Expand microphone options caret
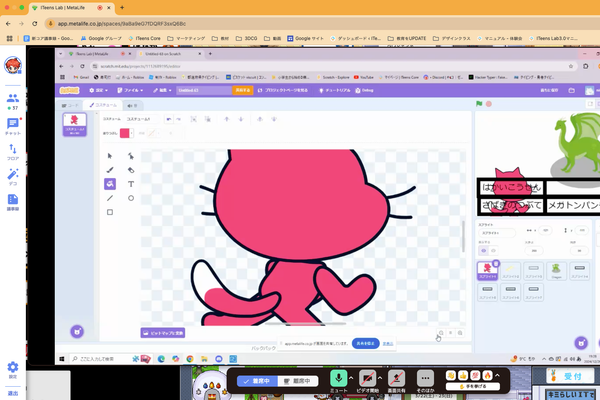 (x=351, y=378)
